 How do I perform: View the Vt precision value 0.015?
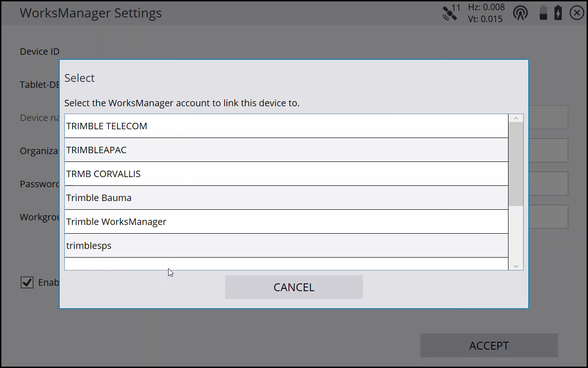click(485, 19)
